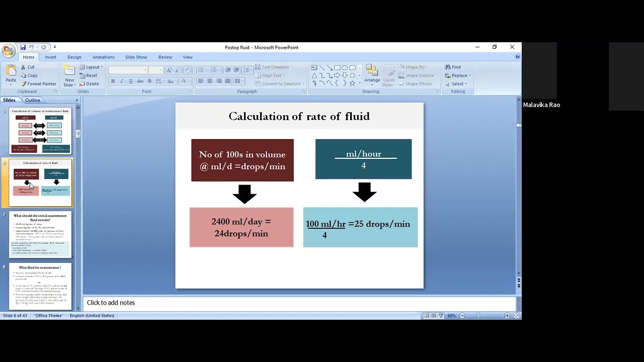
Task: Copy the selection
Action: coord(29,75)
